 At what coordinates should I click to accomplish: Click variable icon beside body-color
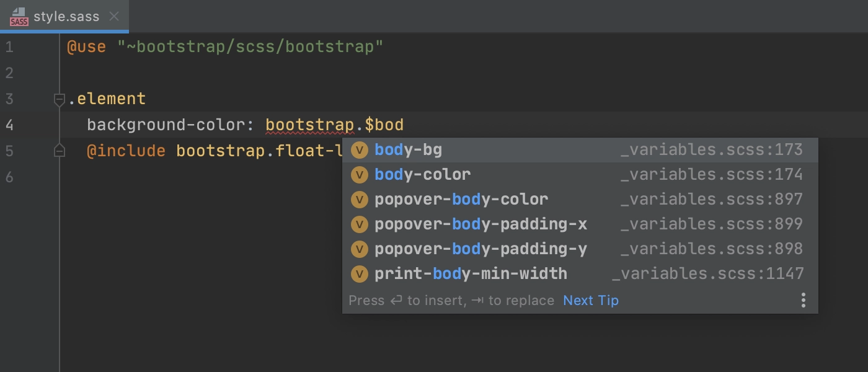click(360, 175)
